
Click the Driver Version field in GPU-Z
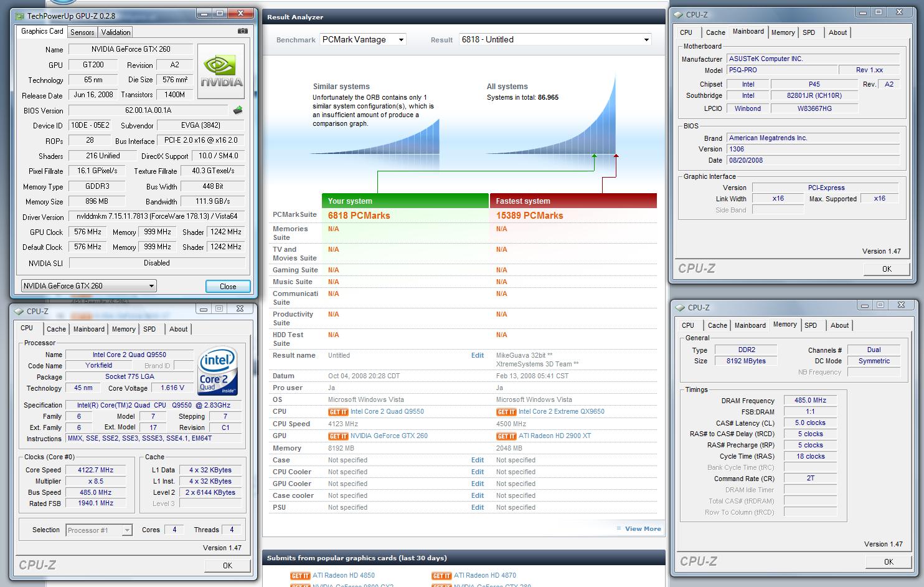[157, 217]
